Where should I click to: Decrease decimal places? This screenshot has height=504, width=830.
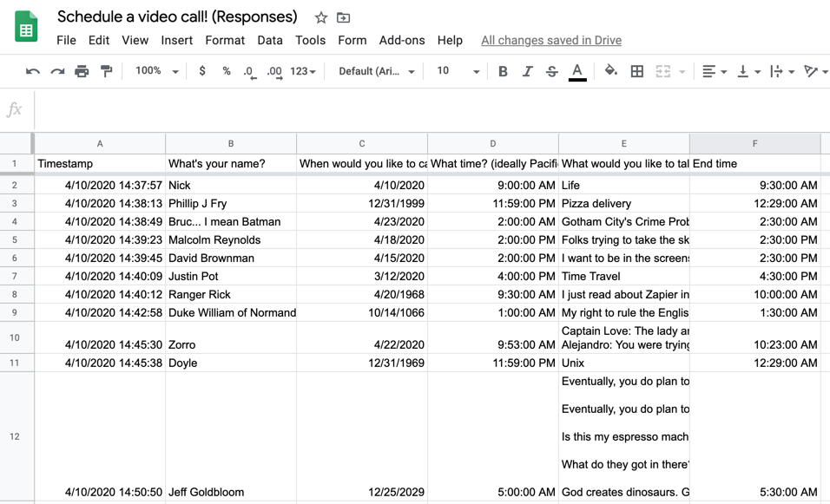[x=250, y=72]
